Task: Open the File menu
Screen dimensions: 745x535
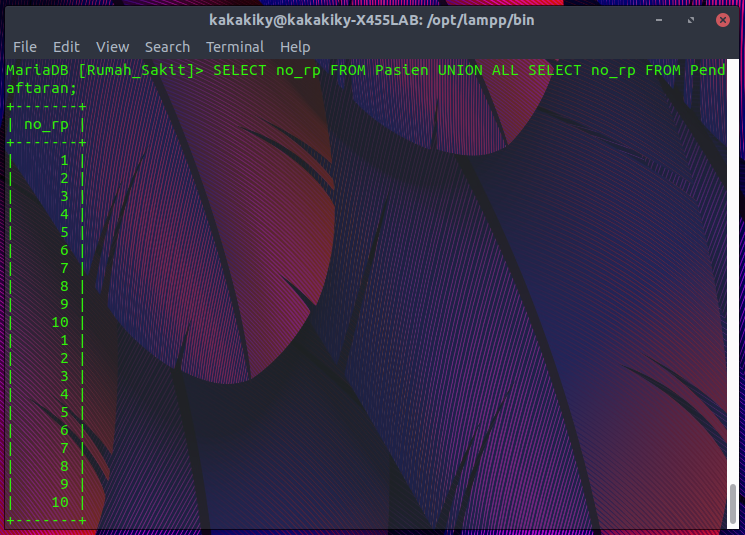Action: click(x=25, y=47)
